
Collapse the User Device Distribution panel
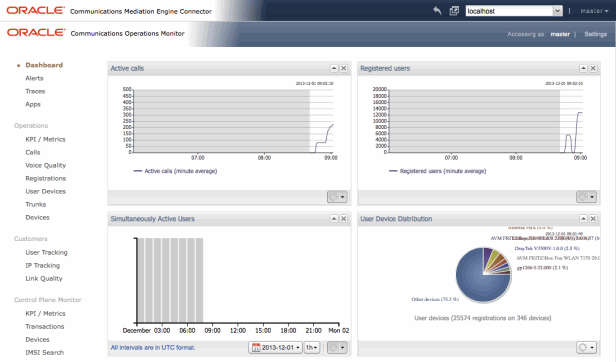[x=583, y=219]
